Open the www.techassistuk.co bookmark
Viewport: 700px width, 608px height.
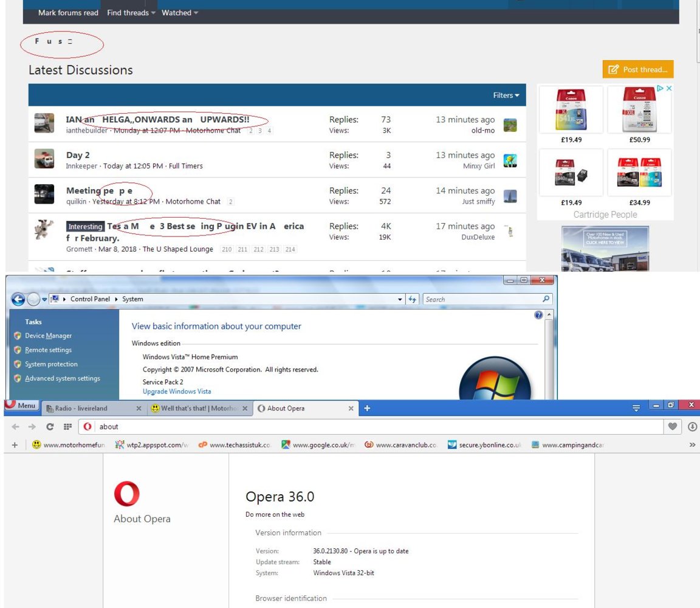(x=235, y=445)
